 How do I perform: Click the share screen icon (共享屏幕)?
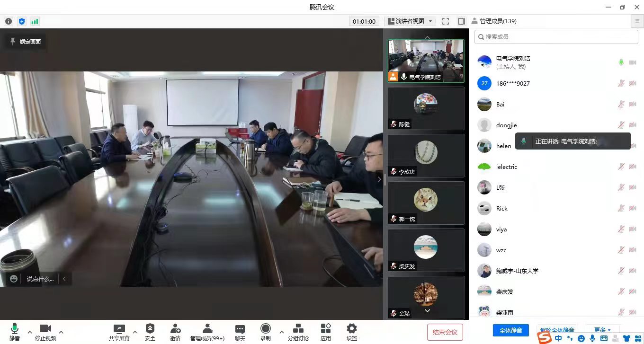(x=119, y=329)
